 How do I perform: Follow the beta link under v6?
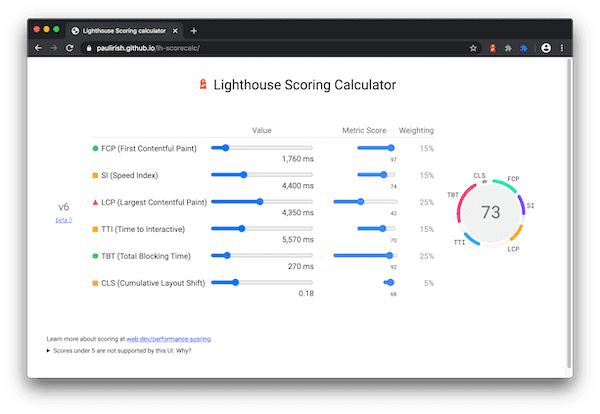click(x=62, y=219)
